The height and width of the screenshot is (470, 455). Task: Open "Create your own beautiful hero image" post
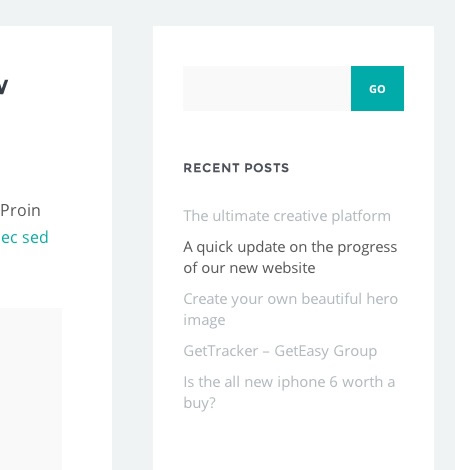coord(290,309)
